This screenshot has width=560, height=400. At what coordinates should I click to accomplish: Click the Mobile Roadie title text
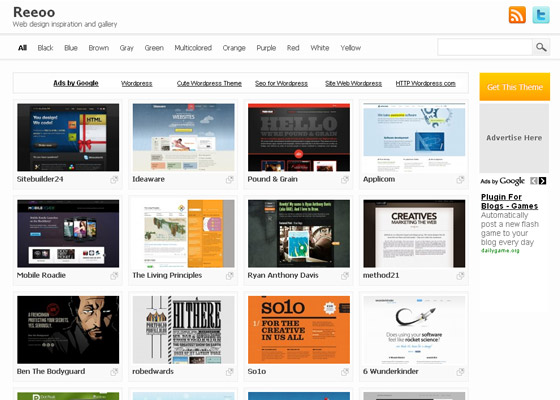click(41, 275)
